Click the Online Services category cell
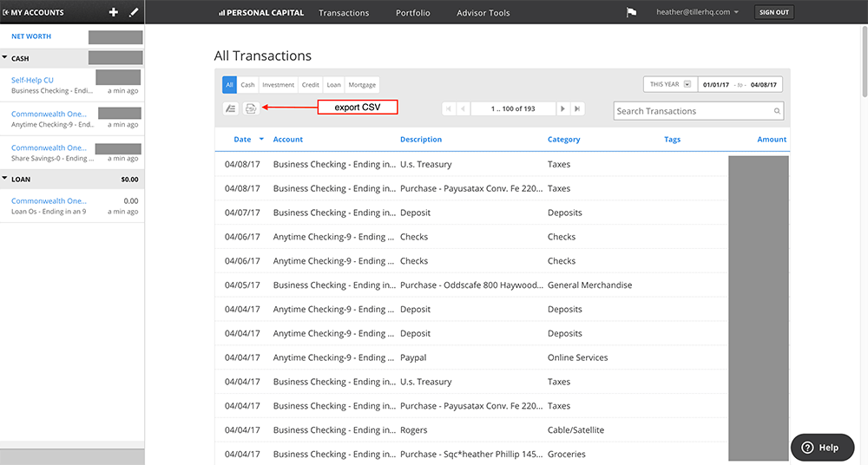868x465 pixels. pyautogui.click(x=577, y=357)
